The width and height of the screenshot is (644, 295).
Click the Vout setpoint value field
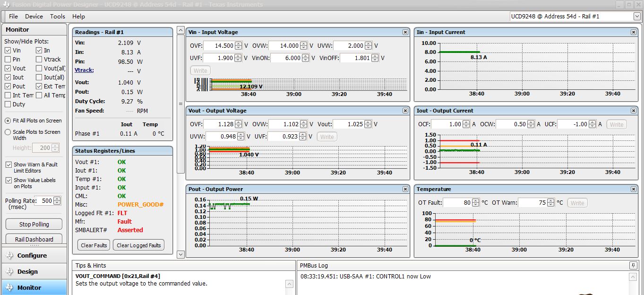349,124
